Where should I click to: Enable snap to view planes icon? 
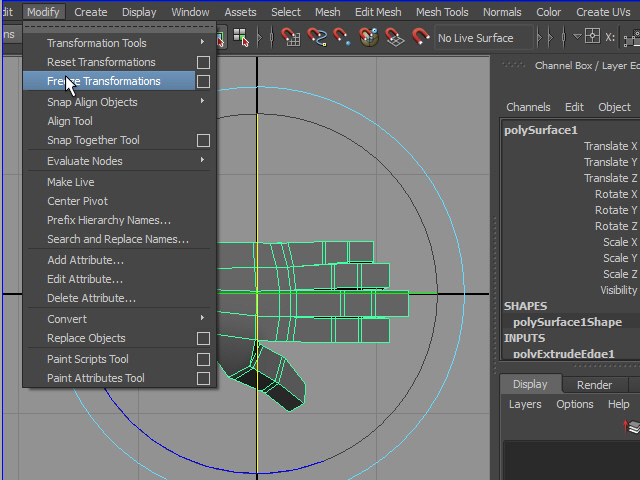(394, 37)
